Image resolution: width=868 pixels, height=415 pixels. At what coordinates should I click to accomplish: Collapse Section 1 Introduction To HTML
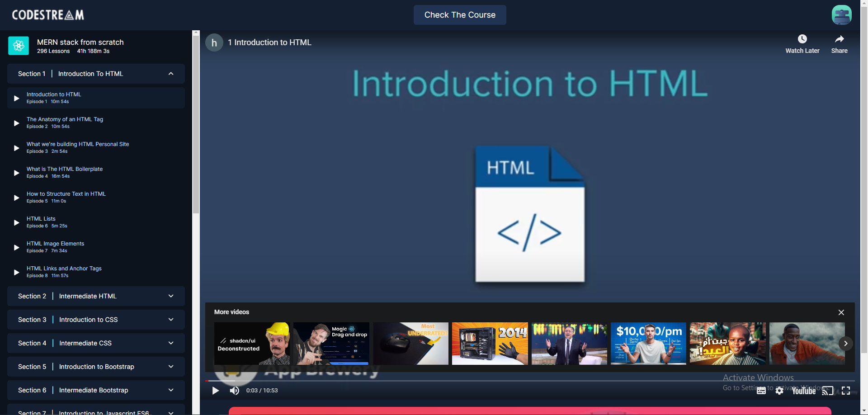[x=171, y=74]
